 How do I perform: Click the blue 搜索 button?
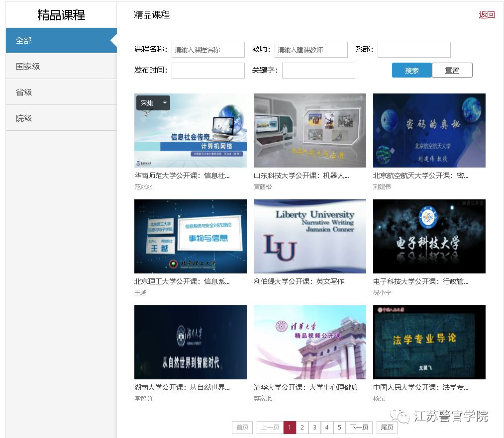(x=412, y=70)
